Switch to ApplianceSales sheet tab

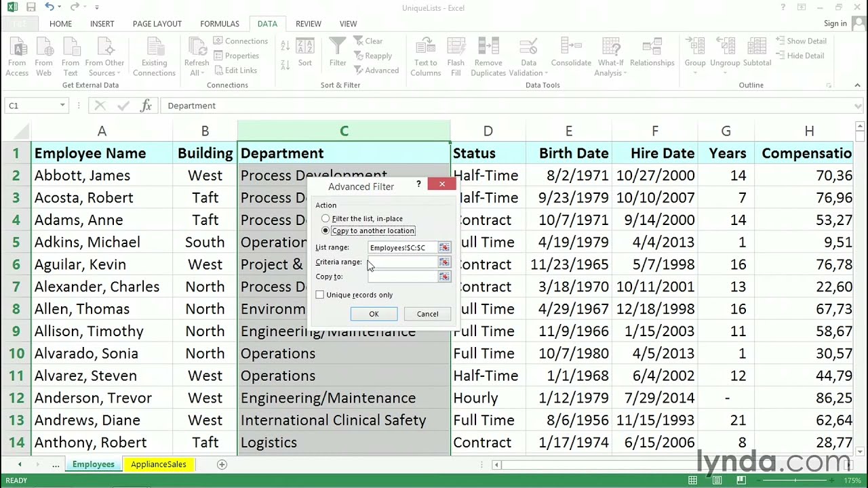[159, 464]
